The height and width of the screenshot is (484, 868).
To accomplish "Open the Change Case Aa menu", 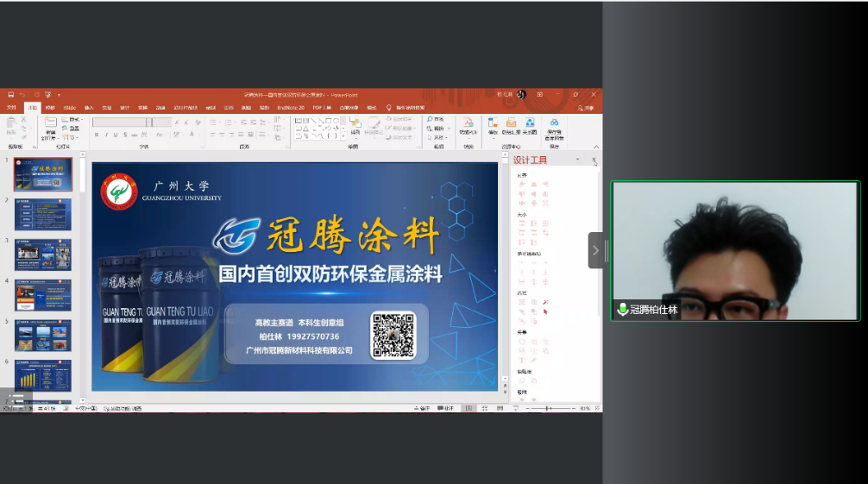I will pyautogui.click(x=160, y=135).
